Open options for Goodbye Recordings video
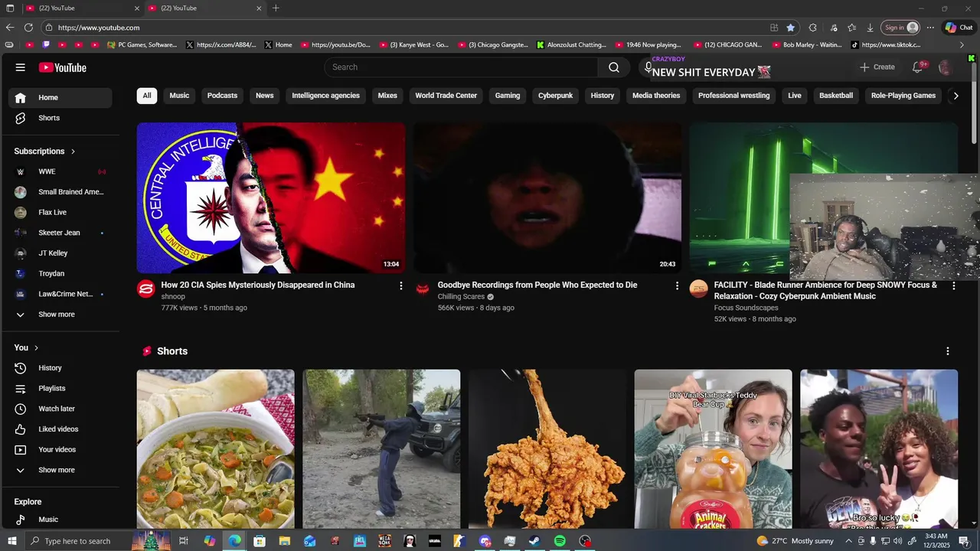Viewport: 980px width, 551px height. tap(677, 285)
